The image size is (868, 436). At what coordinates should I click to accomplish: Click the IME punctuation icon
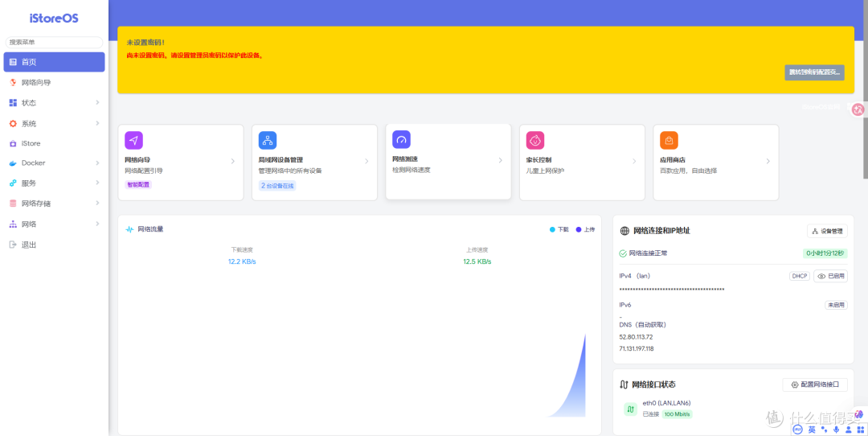pyautogui.click(x=825, y=430)
